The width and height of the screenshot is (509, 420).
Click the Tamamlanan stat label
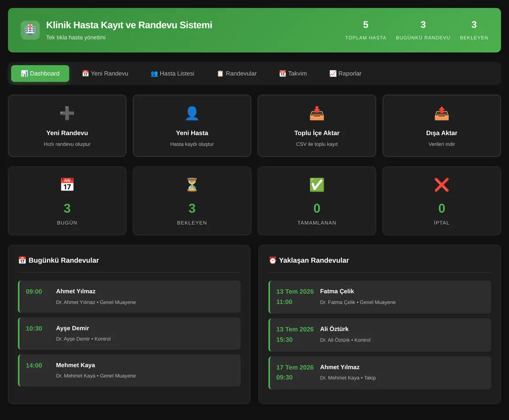point(317,223)
